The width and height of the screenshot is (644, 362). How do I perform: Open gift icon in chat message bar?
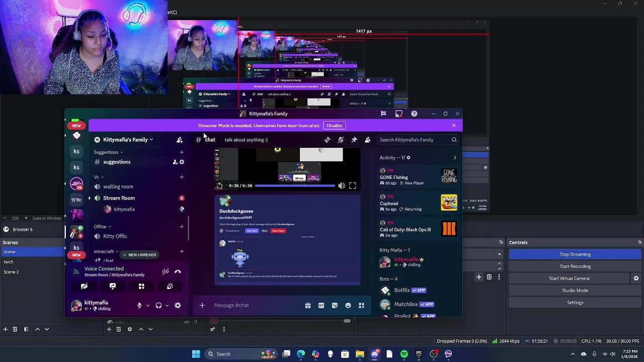click(x=307, y=305)
